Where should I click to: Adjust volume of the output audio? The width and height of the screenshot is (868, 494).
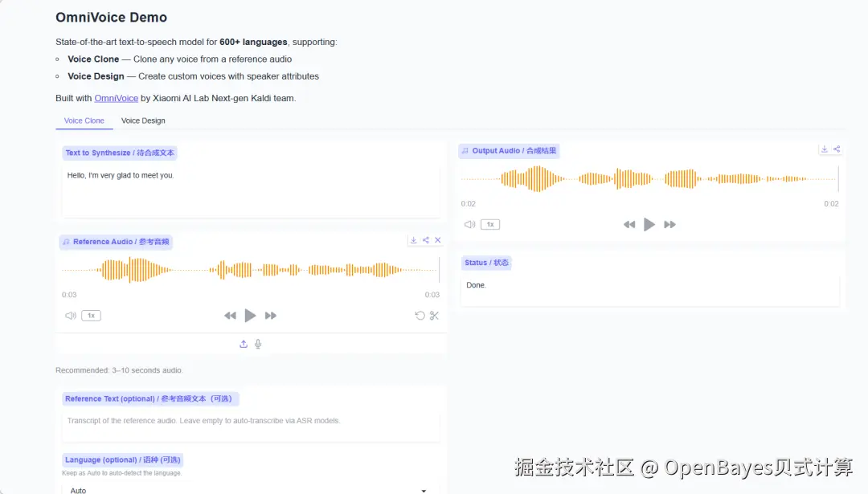pyautogui.click(x=469, y=224)
